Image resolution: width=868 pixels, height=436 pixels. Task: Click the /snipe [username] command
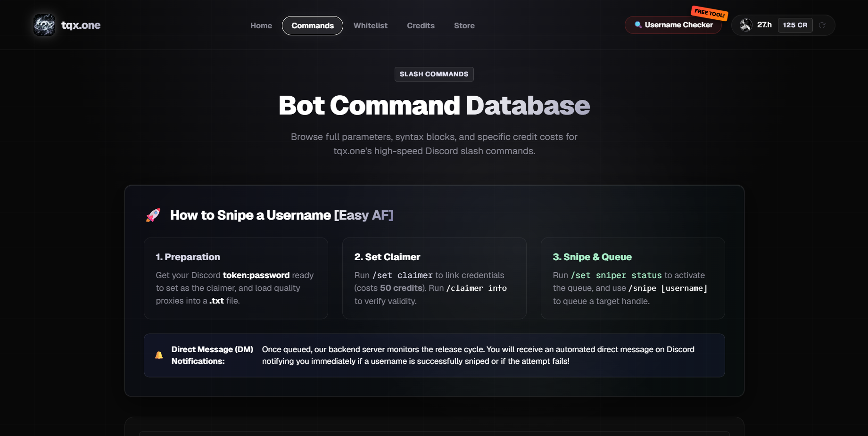pos(668,288)
